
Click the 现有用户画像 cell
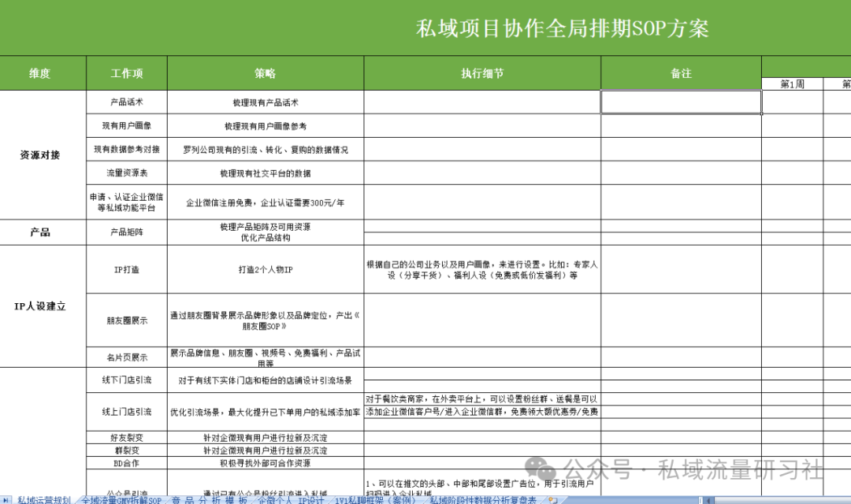click(127, 125)
